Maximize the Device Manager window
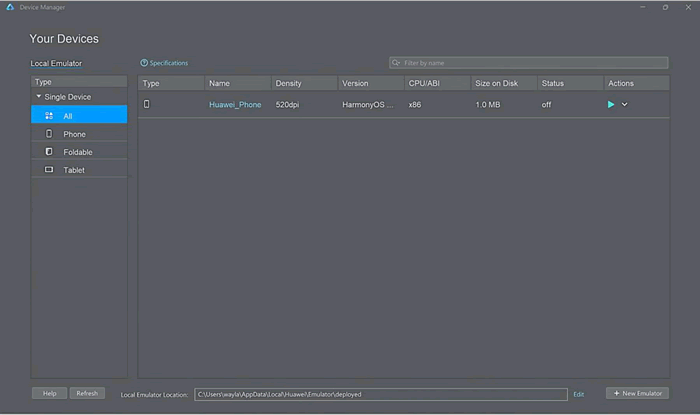 coord(665,7)
